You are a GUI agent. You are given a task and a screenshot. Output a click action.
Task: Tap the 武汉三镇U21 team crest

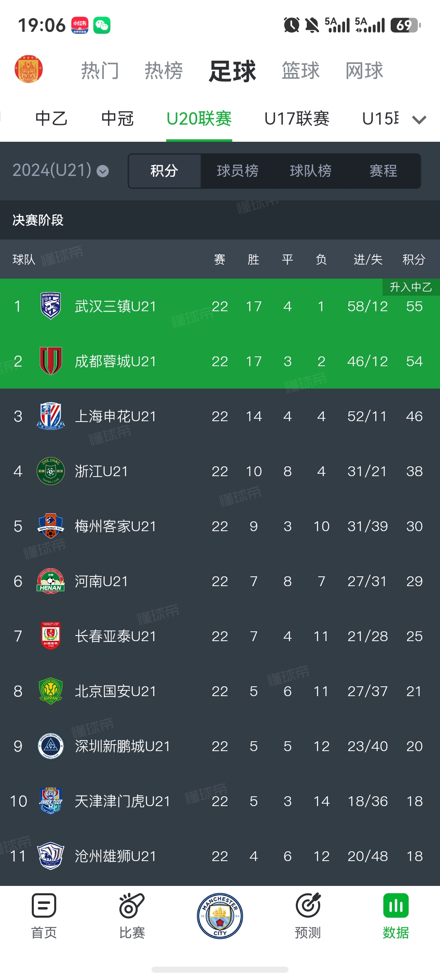click(x=51, y=306)
